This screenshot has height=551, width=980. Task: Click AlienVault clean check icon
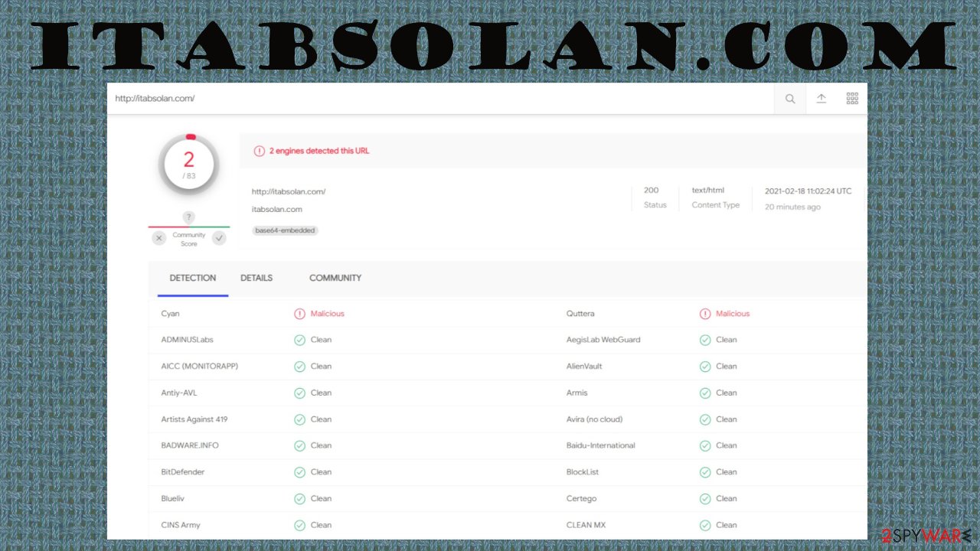705,367
